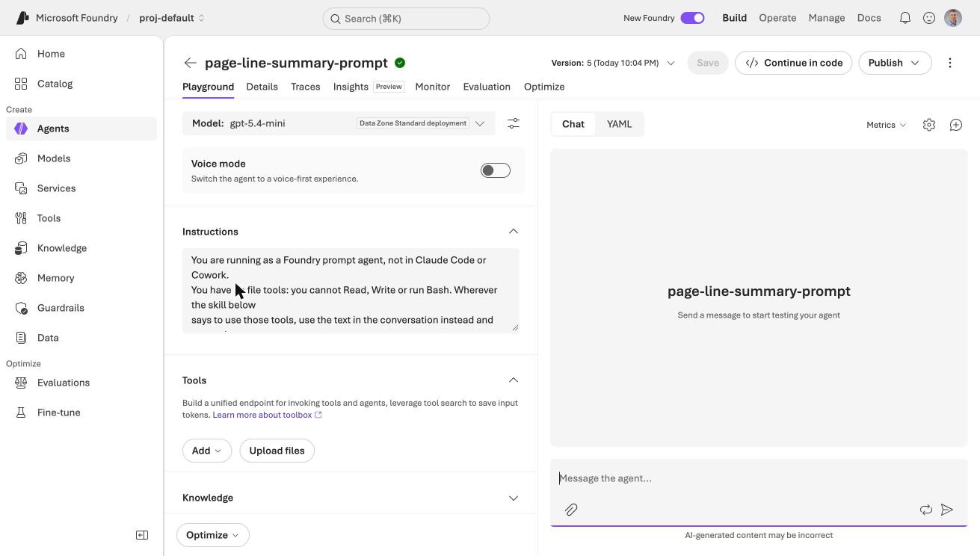Viewport: 980px width, 556px height.
Task: Open Knowledge in the sidebar
Action: point(81,248)
